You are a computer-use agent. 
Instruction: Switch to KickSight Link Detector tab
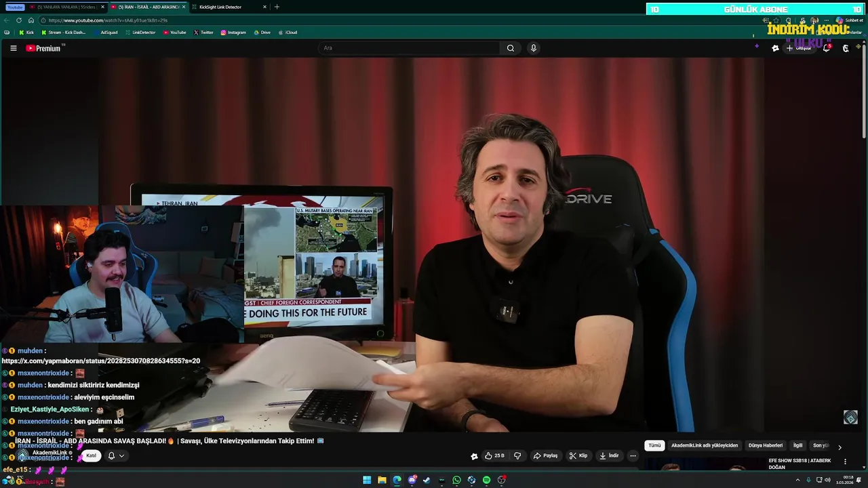(x=220, y=7)
